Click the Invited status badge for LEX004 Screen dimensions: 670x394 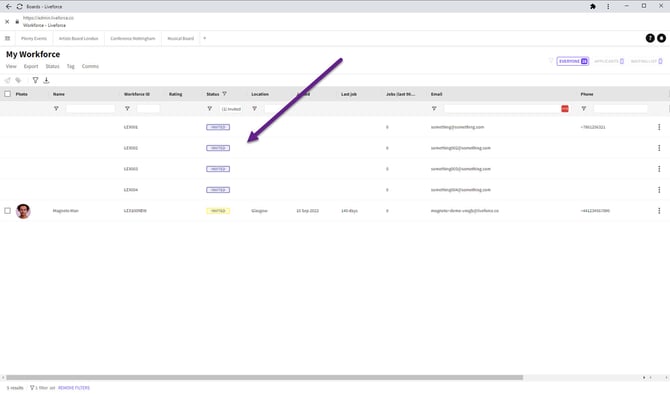(x=218, y=190)
